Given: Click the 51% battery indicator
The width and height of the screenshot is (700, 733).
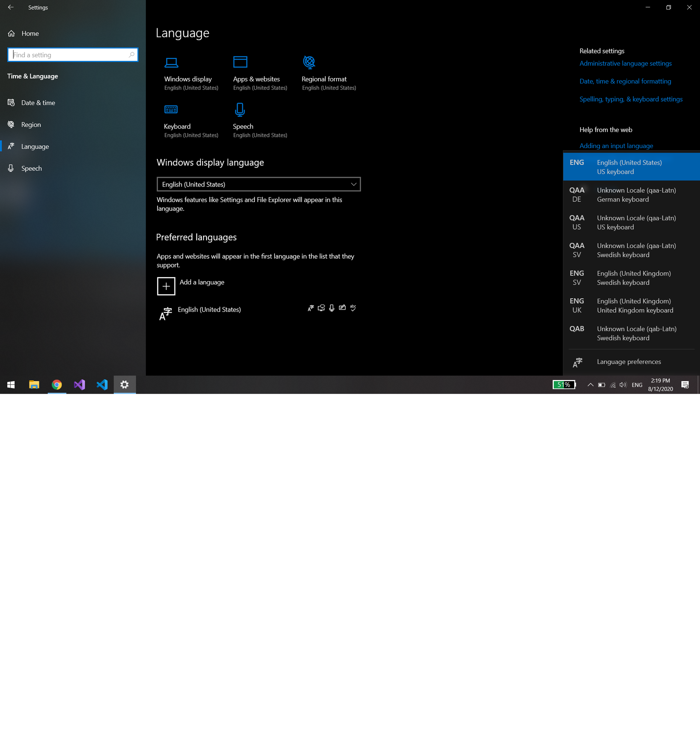Looking at the screenshot, I should click(564, 384).
